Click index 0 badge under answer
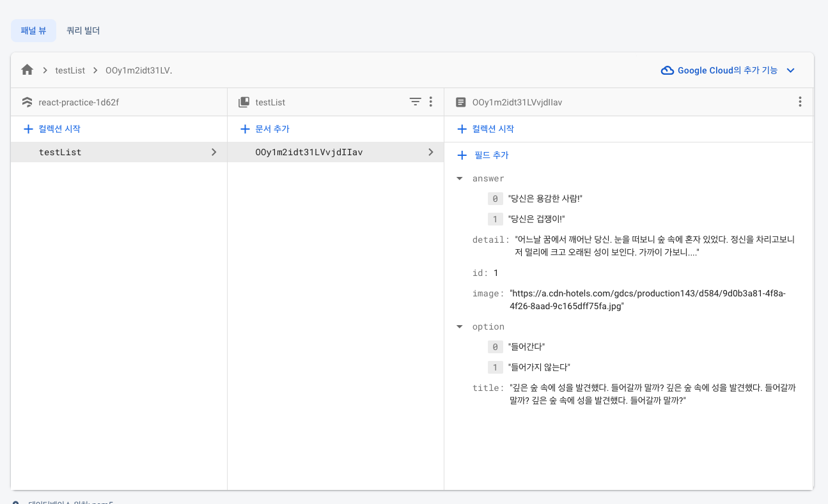Screen dimensions: 828x504 [495, 199]
